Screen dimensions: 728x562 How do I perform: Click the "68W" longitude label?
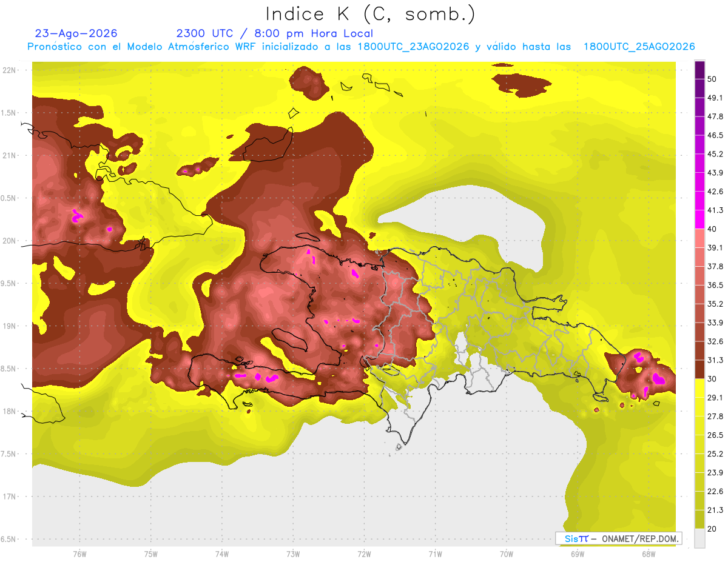pyautogui.click(x=648, y=554)
